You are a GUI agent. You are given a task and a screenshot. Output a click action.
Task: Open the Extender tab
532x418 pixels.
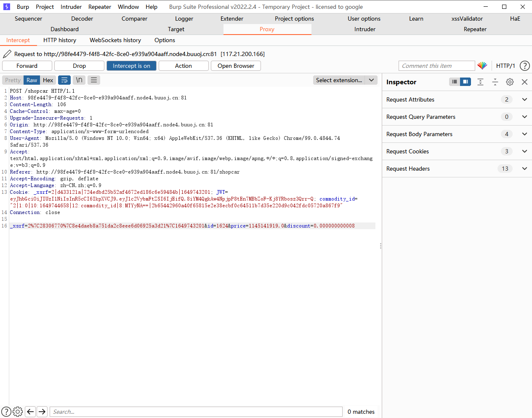[x=232, y=19]
